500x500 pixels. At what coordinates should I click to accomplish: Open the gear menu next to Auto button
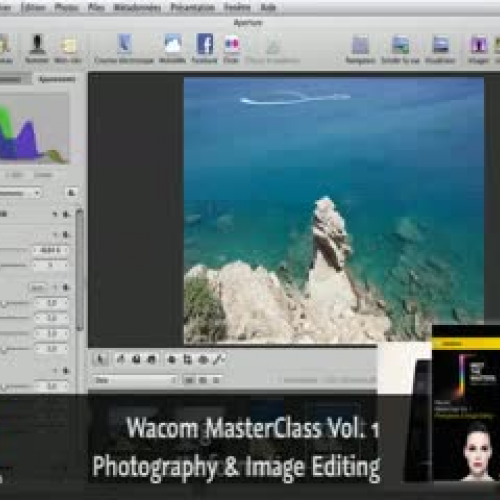pyautogui.click(x=66, y=287)
